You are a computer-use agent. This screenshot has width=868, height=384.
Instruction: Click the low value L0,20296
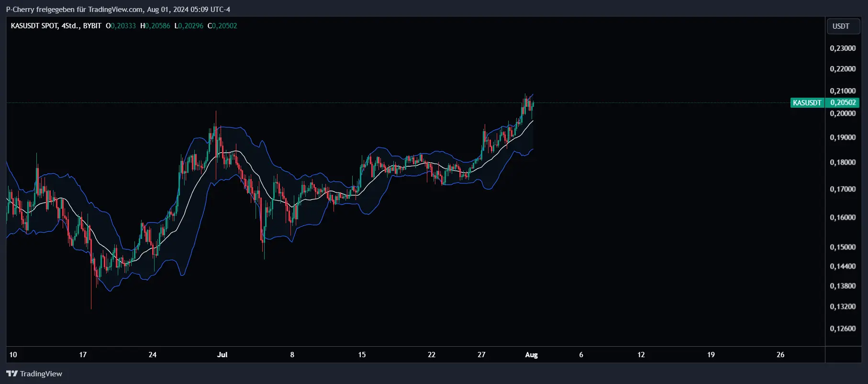189,26
